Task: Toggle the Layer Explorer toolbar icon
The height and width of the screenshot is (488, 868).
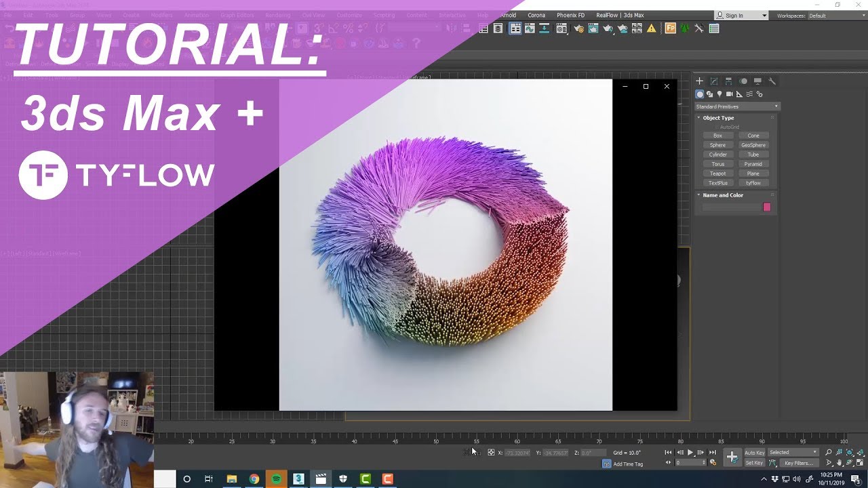Action: pos(498,28)
